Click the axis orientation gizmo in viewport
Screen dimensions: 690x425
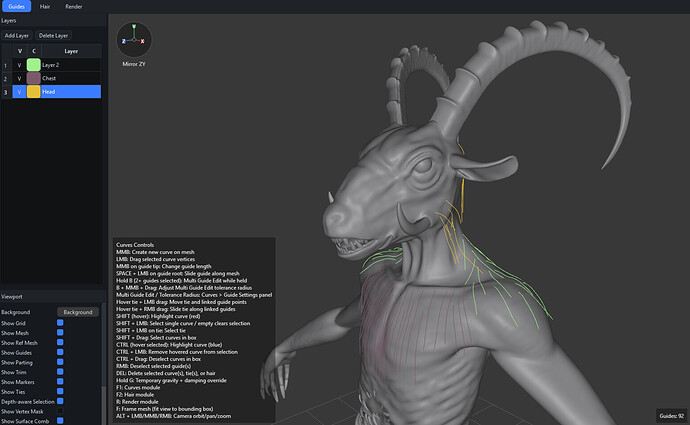(x=134, y=40)
